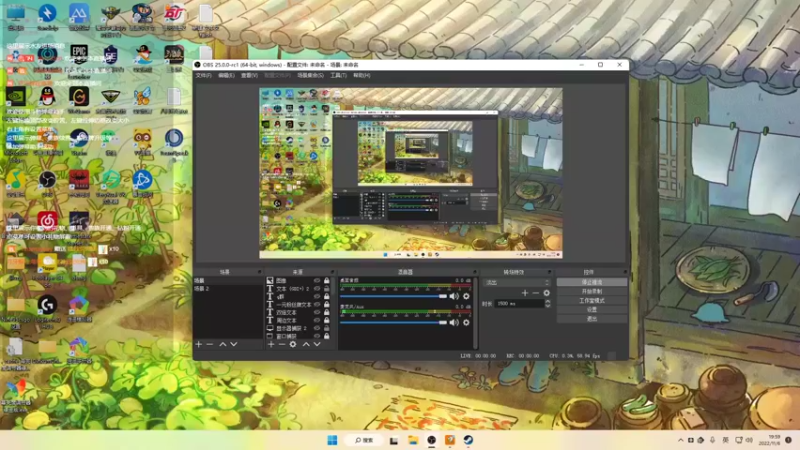Screen dimensions: 800x450
Task: Toggle visibility of 一元粉丝牌文本 source
Action: coord(317,305)
